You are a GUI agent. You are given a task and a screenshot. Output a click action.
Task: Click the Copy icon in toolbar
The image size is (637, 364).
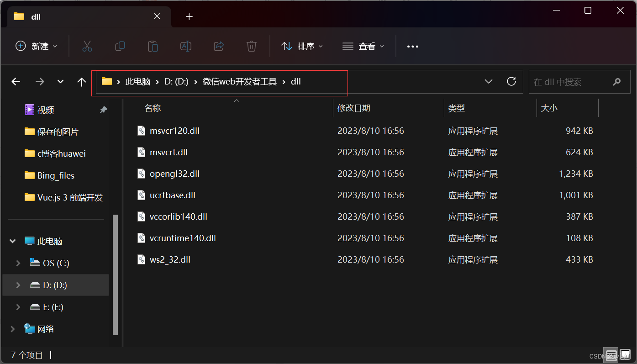coord(120,46)
